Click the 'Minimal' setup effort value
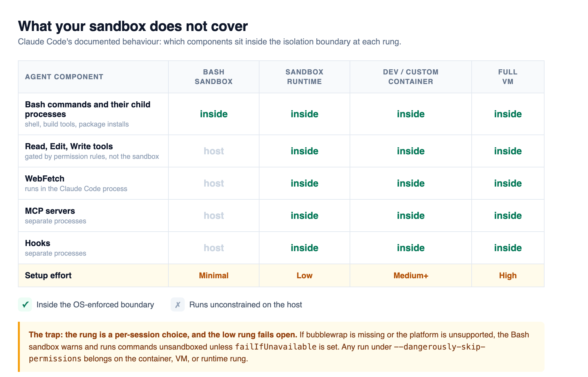Viewport: 588px width, 377px height. pos(214,275)
